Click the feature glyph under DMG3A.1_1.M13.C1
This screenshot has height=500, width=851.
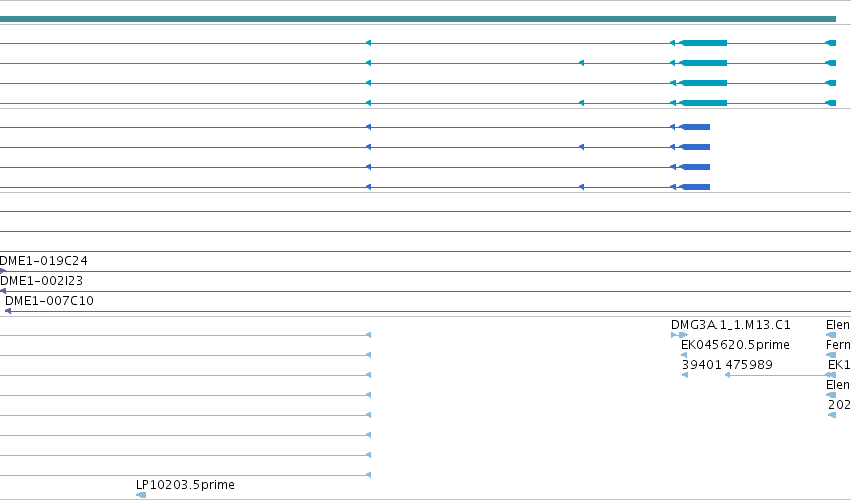click(x=679, y=335)
